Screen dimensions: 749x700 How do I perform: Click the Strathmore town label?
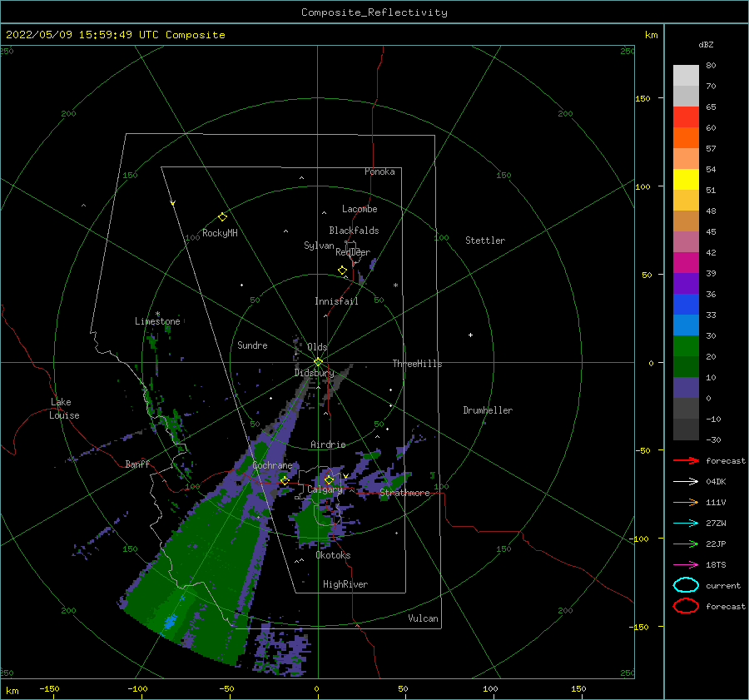click(404, 493)
